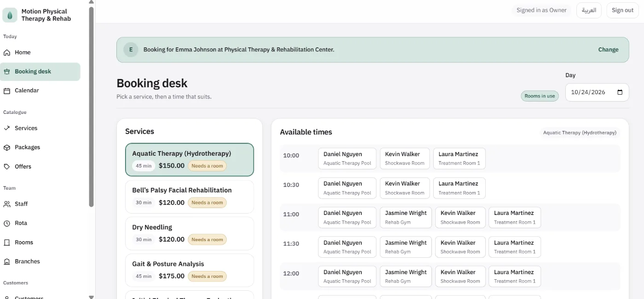Select Daniel Nguyen at 11:30
The width and height of the screenshot is (644, 299).
click(x=347, y=247)
